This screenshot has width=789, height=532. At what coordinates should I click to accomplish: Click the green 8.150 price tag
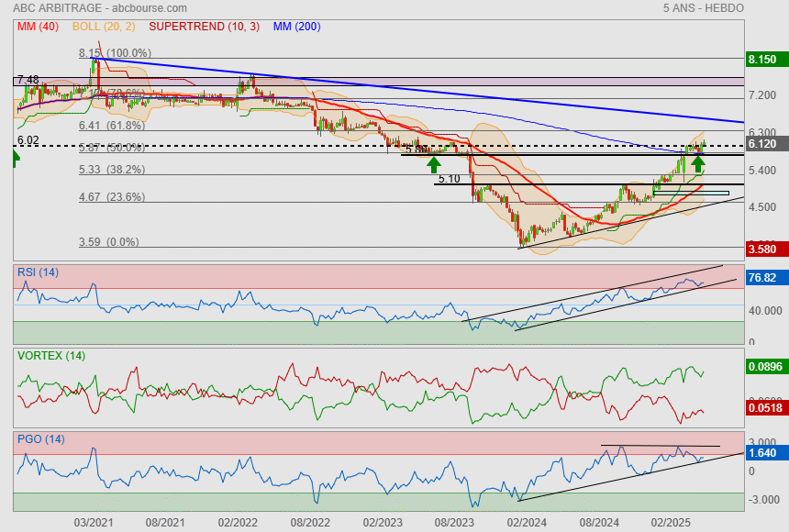[x=762, y=60]
